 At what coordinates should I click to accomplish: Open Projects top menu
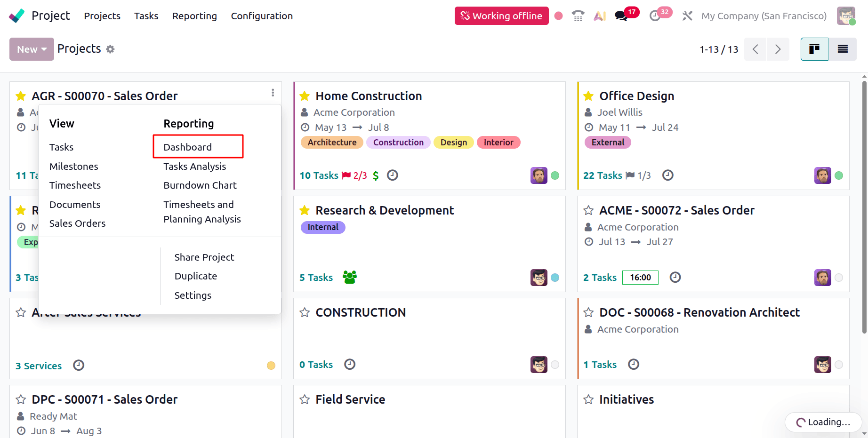[102, 16]
